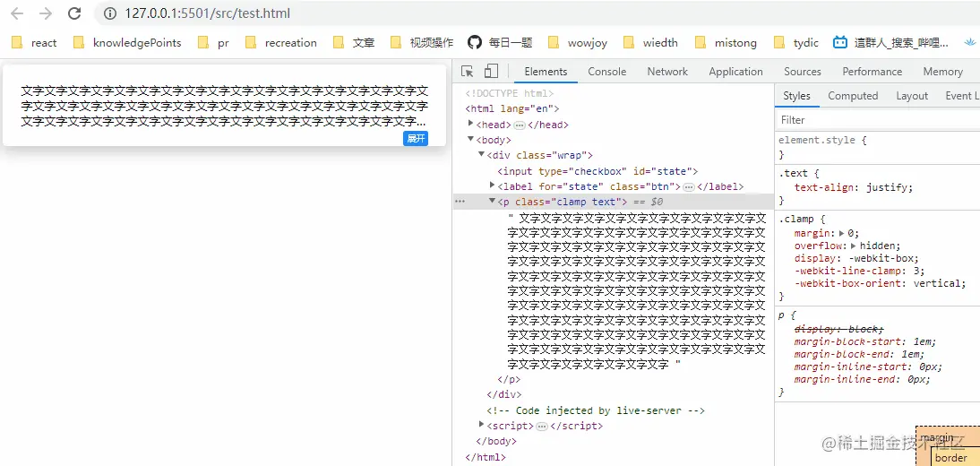980x466 pixels.
Task: Switch to the Application tab
Action: [735, 72]
